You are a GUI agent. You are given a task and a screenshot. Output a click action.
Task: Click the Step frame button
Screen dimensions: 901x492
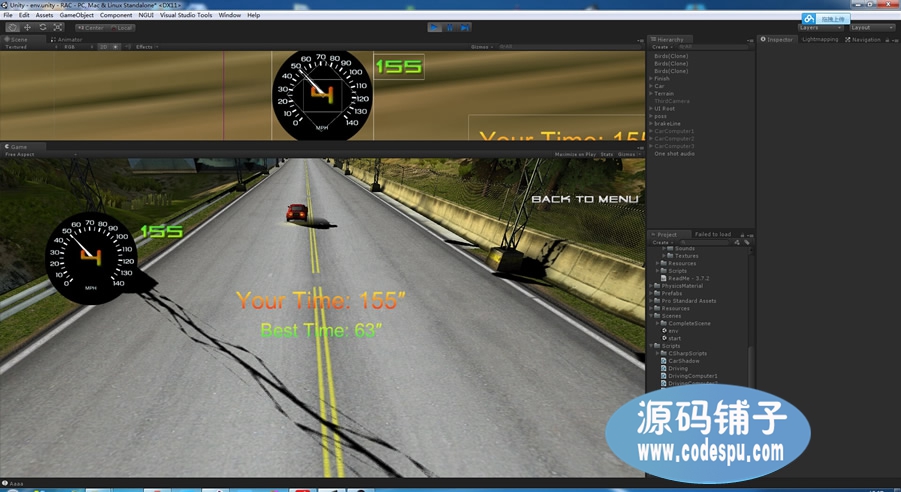click(x=465, y=27)
